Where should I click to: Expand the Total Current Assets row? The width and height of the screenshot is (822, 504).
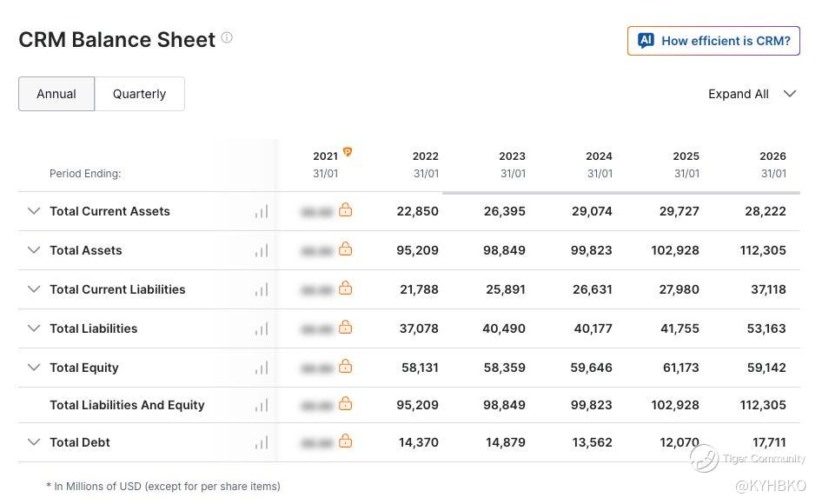34,211
